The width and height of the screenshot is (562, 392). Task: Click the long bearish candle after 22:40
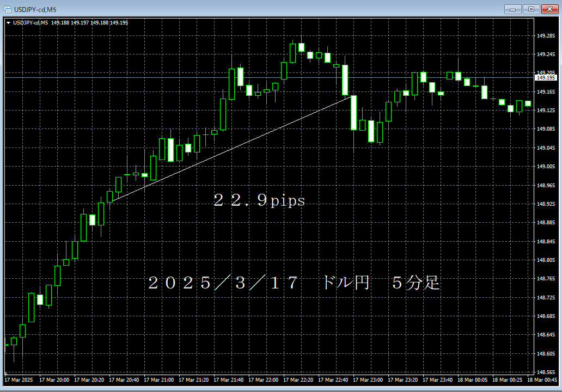(x=353, y=112)
